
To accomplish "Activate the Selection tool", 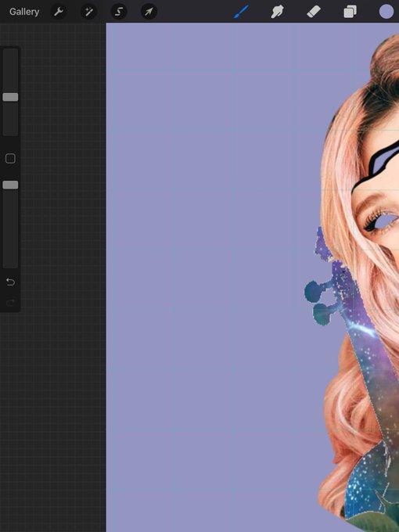I will coord(119,12).
